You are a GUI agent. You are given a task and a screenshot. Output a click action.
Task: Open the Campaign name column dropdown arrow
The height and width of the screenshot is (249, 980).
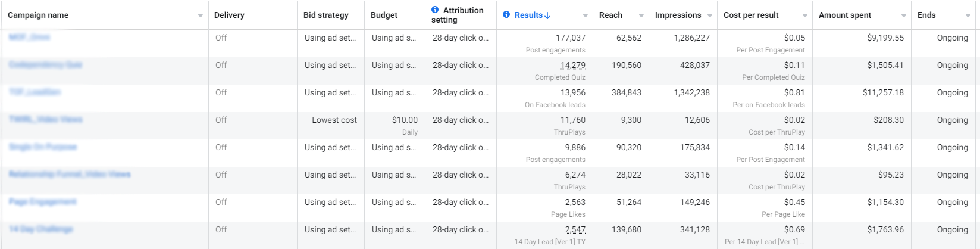201,15
